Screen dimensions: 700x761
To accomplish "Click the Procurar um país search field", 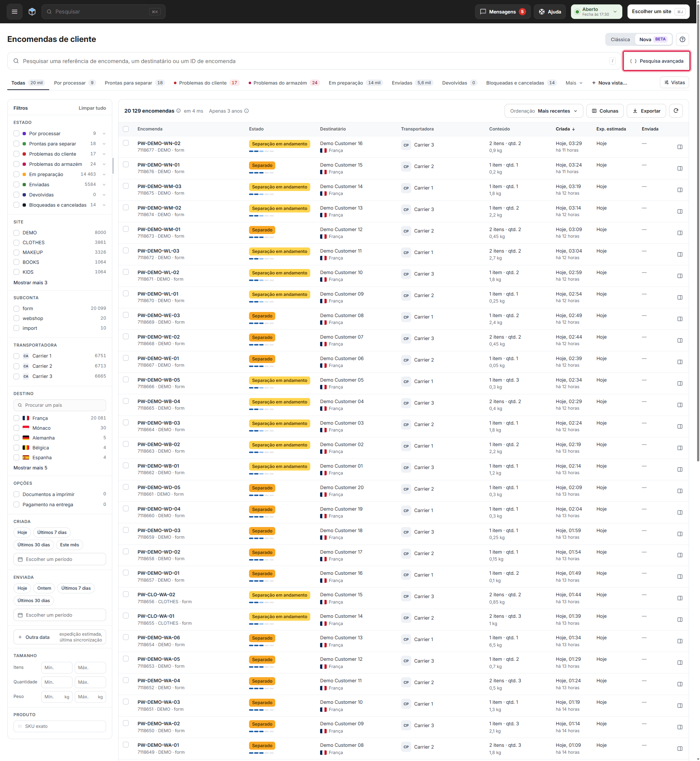I will point(59,405).
